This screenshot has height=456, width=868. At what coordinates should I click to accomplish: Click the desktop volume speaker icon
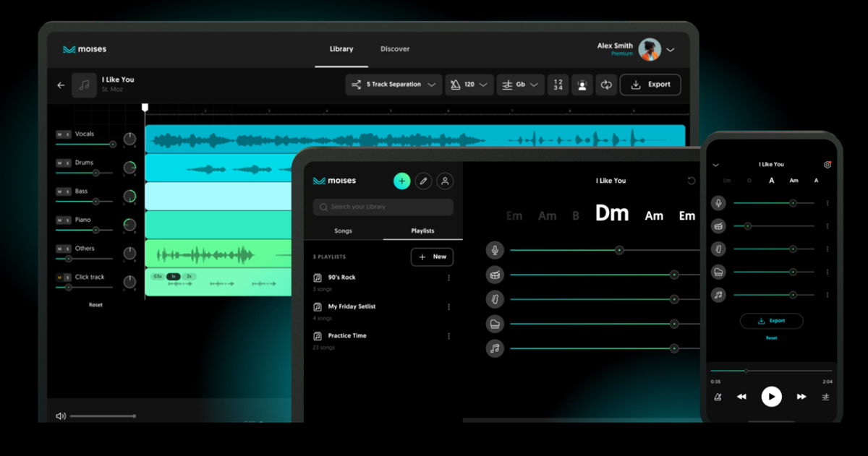coord(61,416)
